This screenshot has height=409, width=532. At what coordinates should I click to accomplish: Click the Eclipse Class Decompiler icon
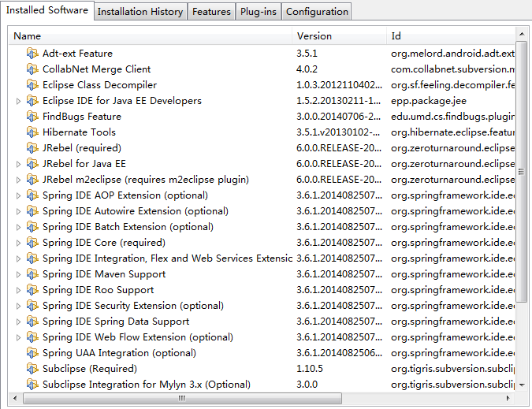point(32,85)
